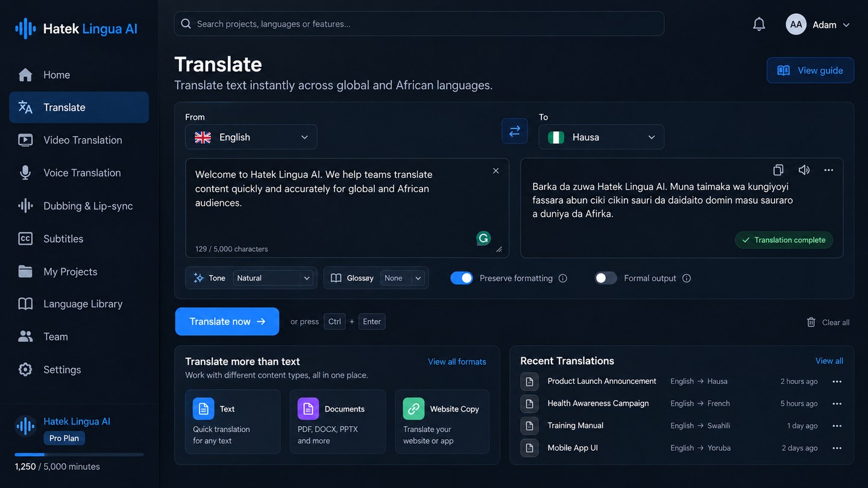
Task: Open options for Training Manual row
Action: (837, 426)
